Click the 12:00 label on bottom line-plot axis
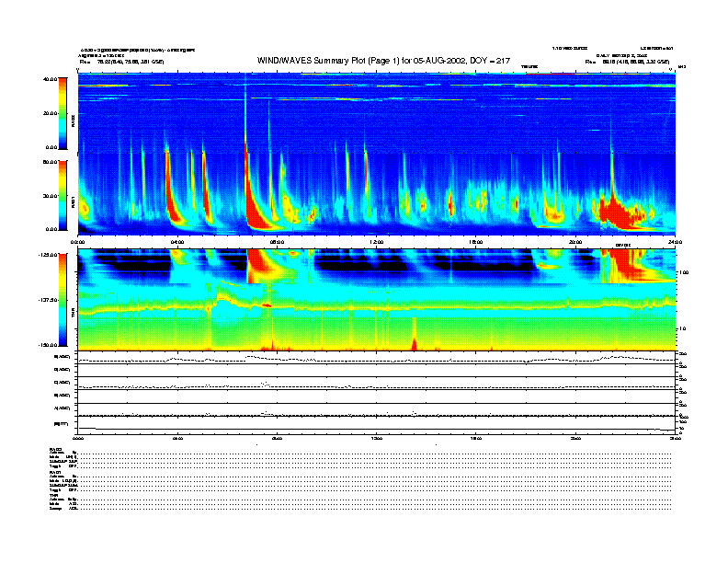 377,438
